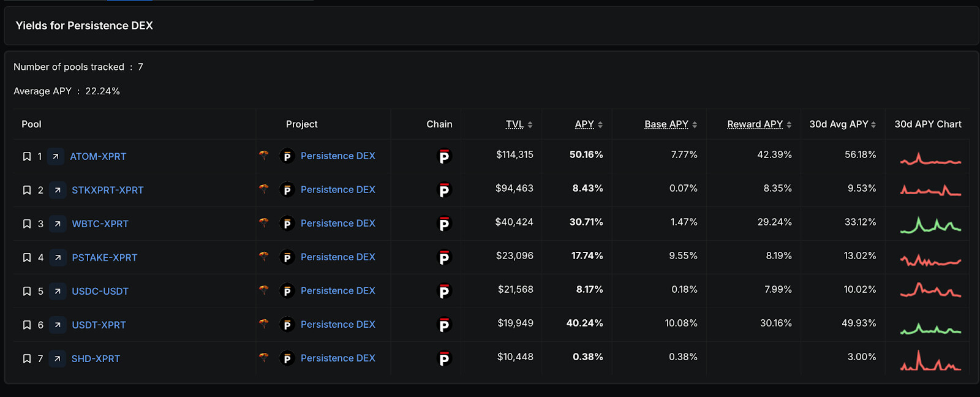
Task: Open Persistence DEX link in STKXPRT-XPRT row
Action: pyautogui.click(x=338, y=189)
